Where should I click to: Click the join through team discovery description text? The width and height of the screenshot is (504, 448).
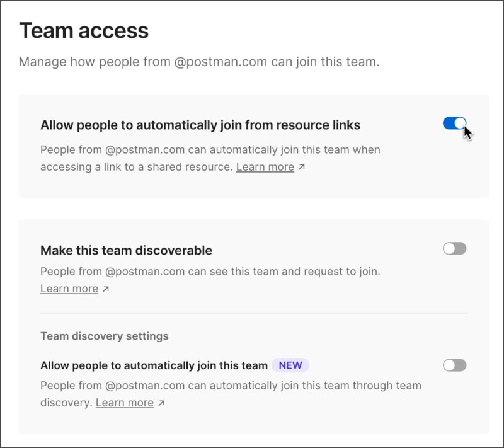231,385
